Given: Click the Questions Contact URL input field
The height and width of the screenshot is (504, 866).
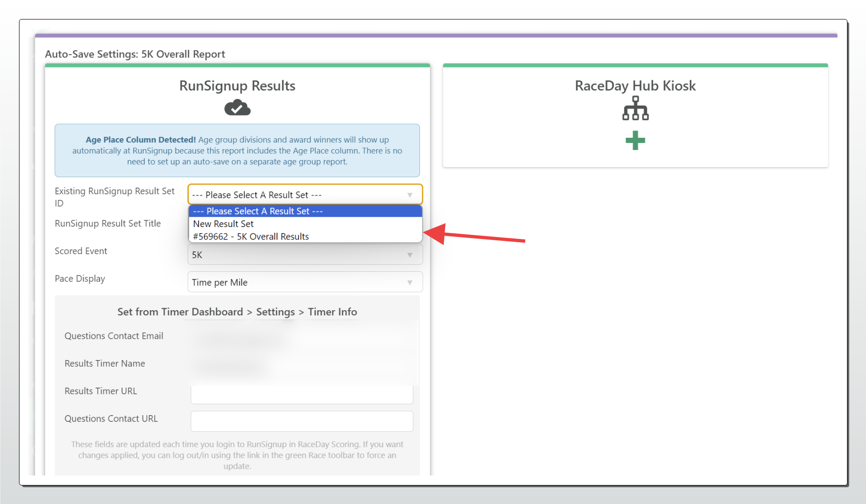Looking at the screenshot, I should coord(302,421).
